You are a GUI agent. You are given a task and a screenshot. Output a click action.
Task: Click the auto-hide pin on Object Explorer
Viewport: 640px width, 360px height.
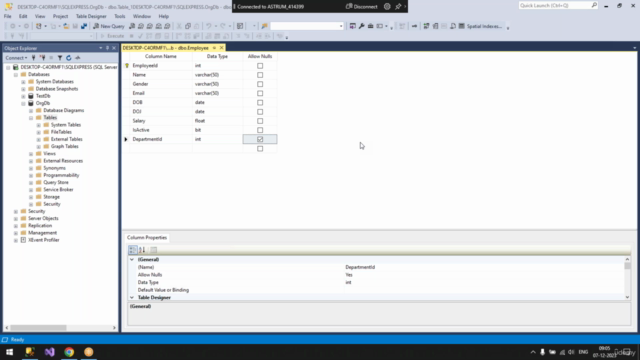[107, 48]
